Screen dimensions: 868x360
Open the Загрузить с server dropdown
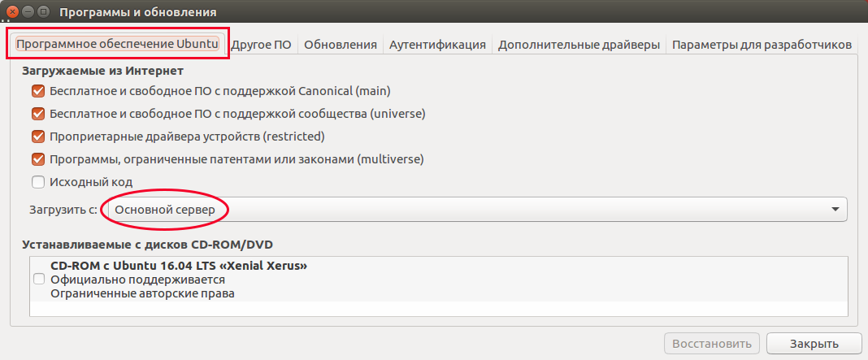point(475,210)
